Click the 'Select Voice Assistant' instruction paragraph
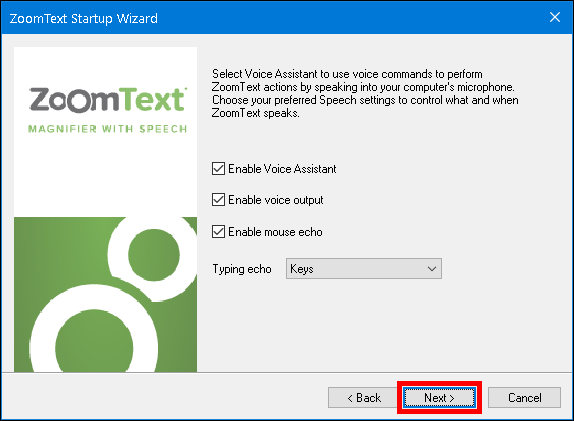574x421 pixels. point(365,93)
